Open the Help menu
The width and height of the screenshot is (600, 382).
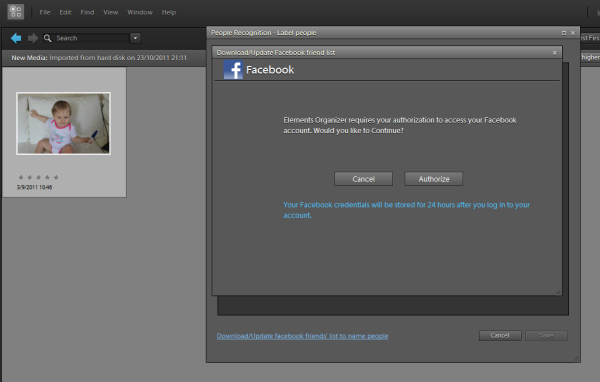click(169, 12)
